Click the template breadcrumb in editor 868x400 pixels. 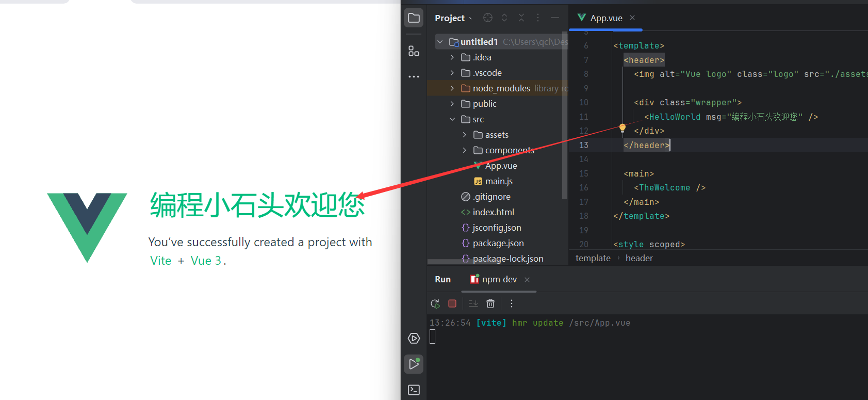pyautogui.click(x=593, y=258)
